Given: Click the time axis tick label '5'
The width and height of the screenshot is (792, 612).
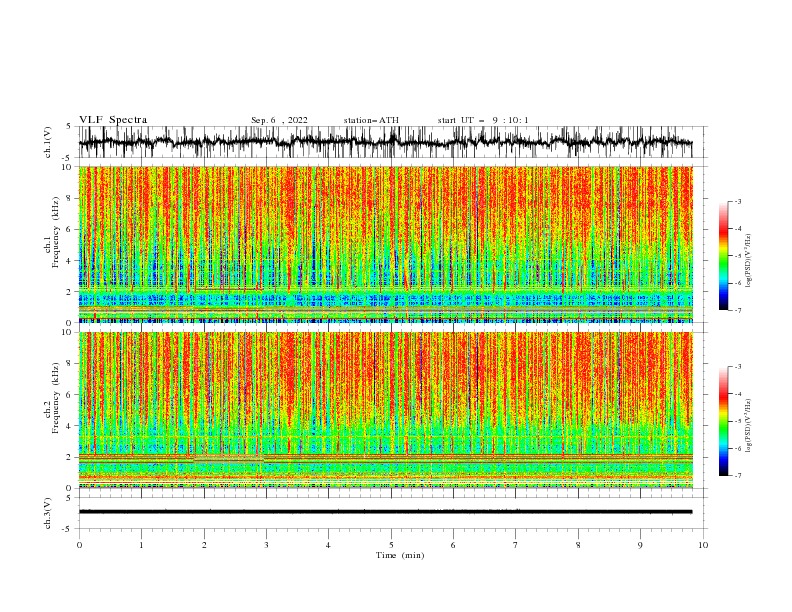Looking at the screenshot, I should [x=391, y=545].
